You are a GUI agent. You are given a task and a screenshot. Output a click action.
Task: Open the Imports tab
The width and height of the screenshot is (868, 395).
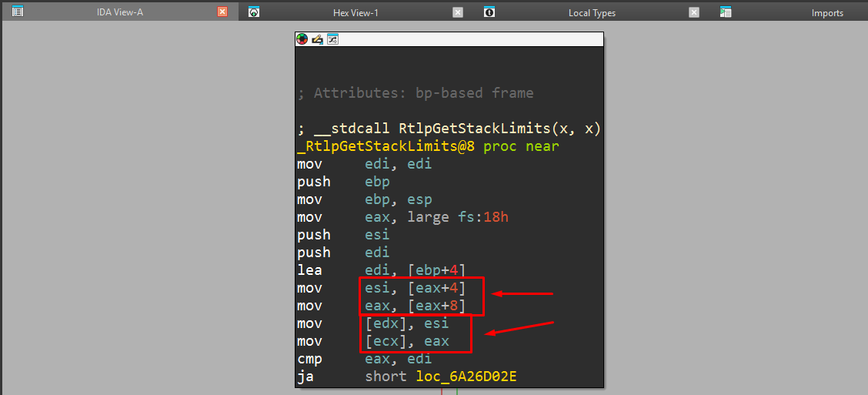pyautogui.click(x=827, y=13)
